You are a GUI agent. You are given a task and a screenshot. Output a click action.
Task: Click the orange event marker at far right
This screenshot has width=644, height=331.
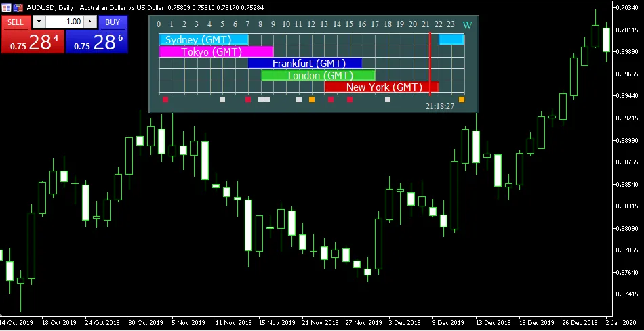(x=462, y=100)
